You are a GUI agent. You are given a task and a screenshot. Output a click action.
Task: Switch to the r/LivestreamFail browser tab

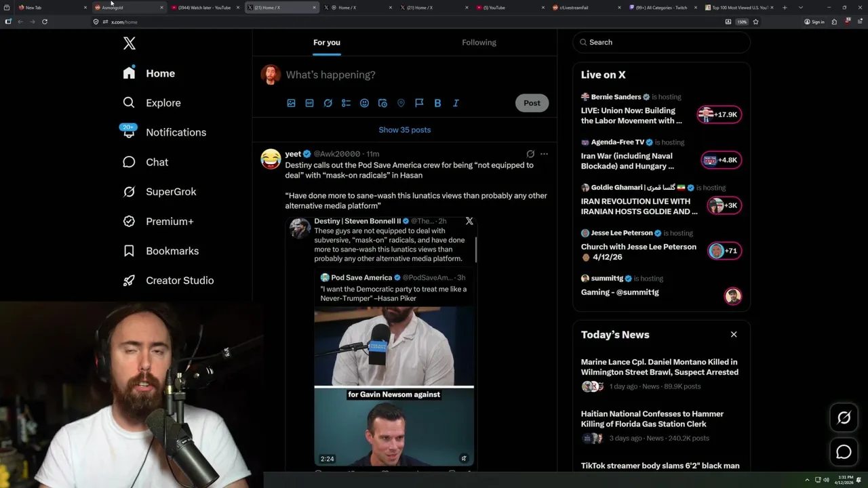click(586, 7)
